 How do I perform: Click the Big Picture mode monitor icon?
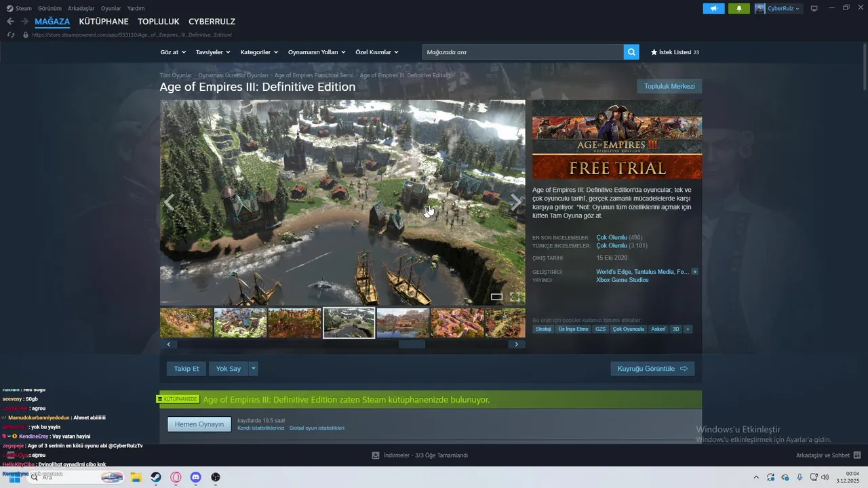[814, 8]
